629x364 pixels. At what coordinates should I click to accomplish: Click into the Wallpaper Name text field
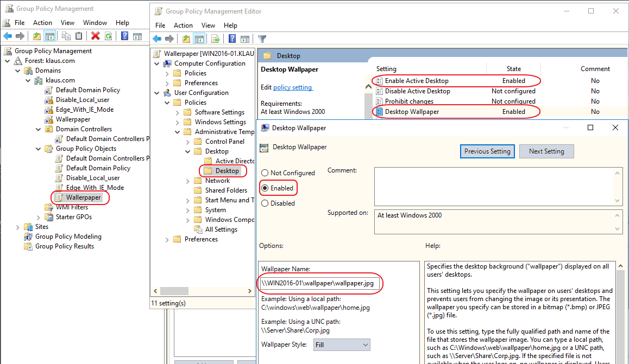click(319, 283)
